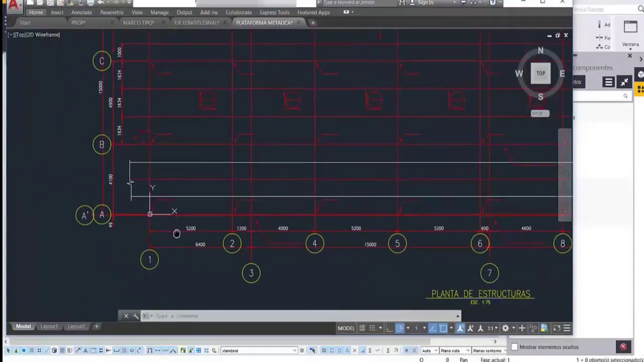
Task: Toggle 2D object snap
Action: click(443, 328)
